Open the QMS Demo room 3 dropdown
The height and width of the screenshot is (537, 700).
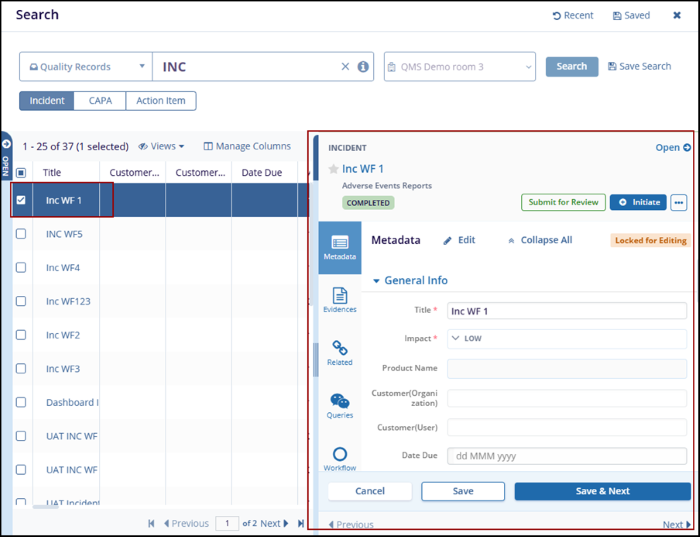(459, 67)
